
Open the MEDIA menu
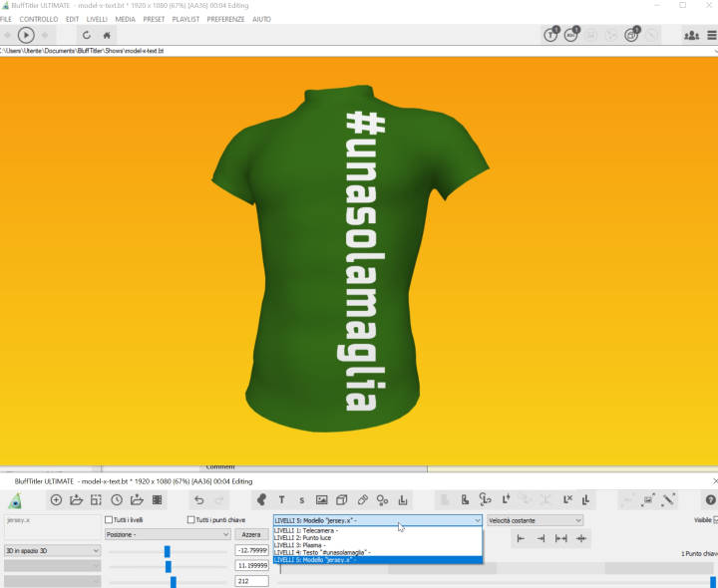point(125,19)
